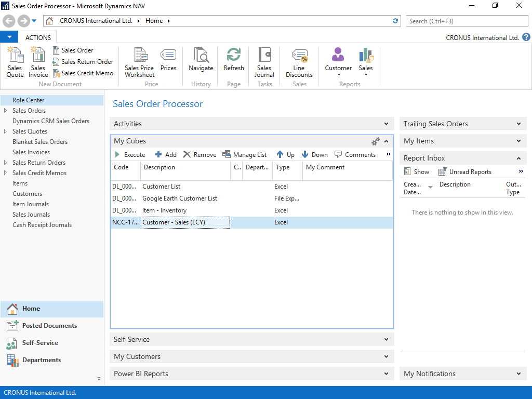The height and width of the screenshot is (399, 532).
Task: Go back with the back arrow
Action: coord(9,21)
